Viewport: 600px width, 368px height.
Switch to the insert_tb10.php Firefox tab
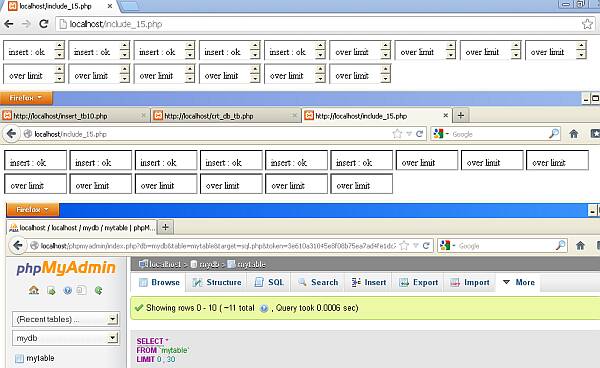click(75, 116)
